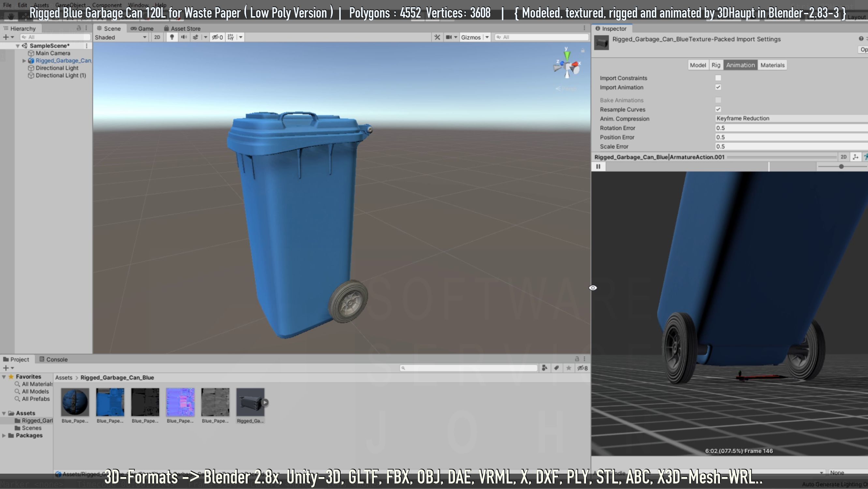Open Inspector help icon

point(861,39)
